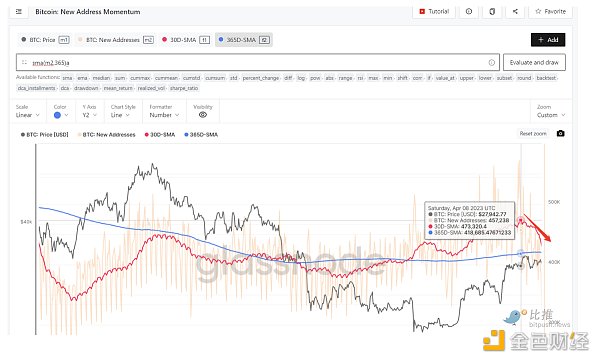Click the copy icon in header
600x362 pixels.
(492, 11)
